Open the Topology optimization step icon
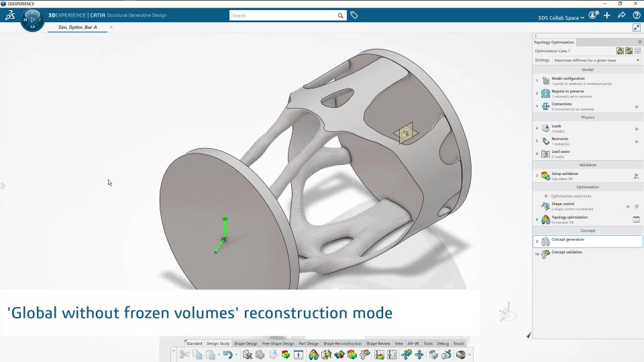 point(545,220)
